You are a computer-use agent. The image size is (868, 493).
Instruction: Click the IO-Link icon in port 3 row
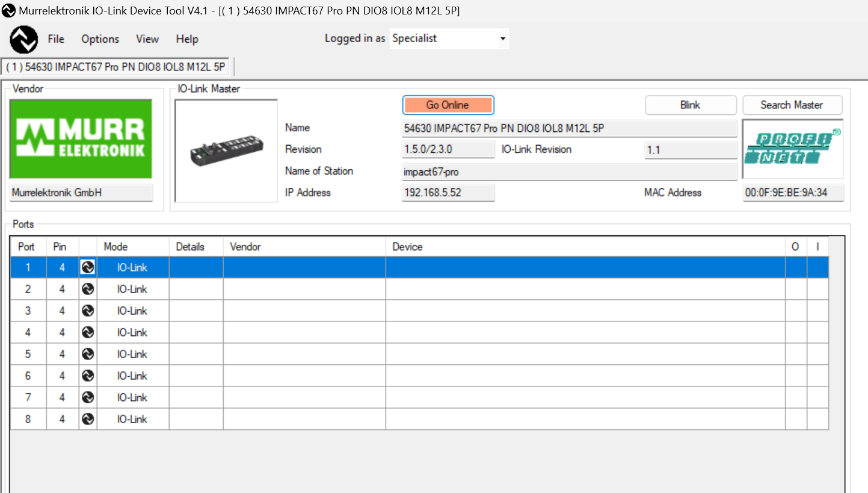[x=88, y=311]
